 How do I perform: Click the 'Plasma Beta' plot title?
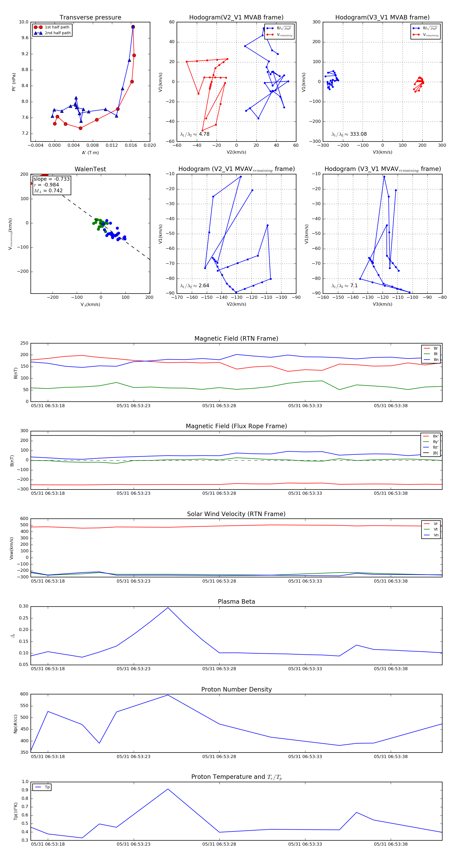tap(236, 602)
